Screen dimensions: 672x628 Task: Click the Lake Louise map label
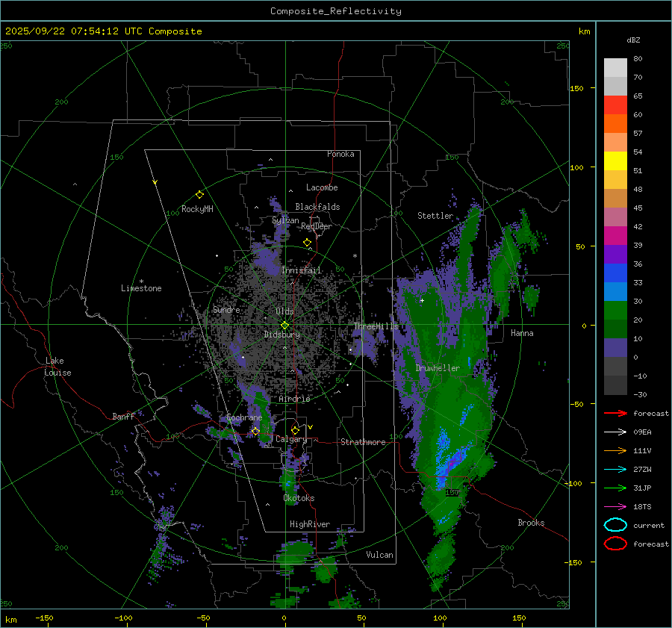(58, 367)
